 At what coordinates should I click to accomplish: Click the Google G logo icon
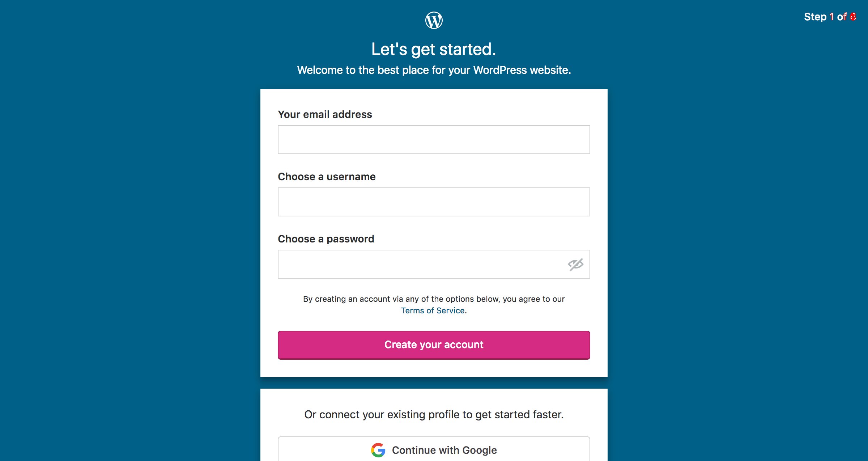pos(378,450)
